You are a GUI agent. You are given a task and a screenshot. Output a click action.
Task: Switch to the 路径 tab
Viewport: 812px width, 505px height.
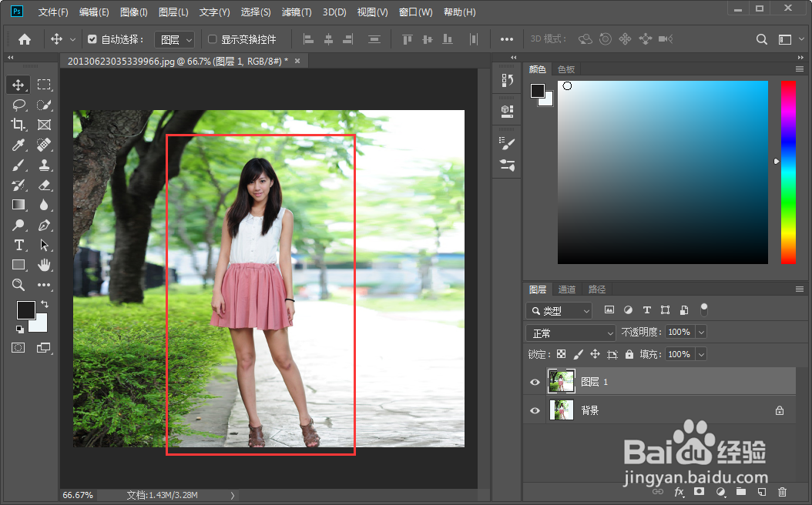click(596, 289)
